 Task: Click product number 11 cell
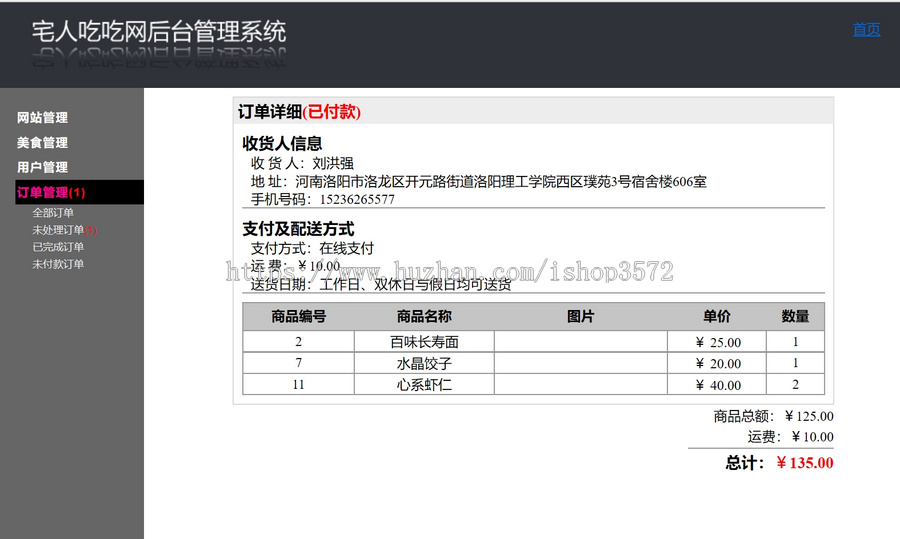298,385
